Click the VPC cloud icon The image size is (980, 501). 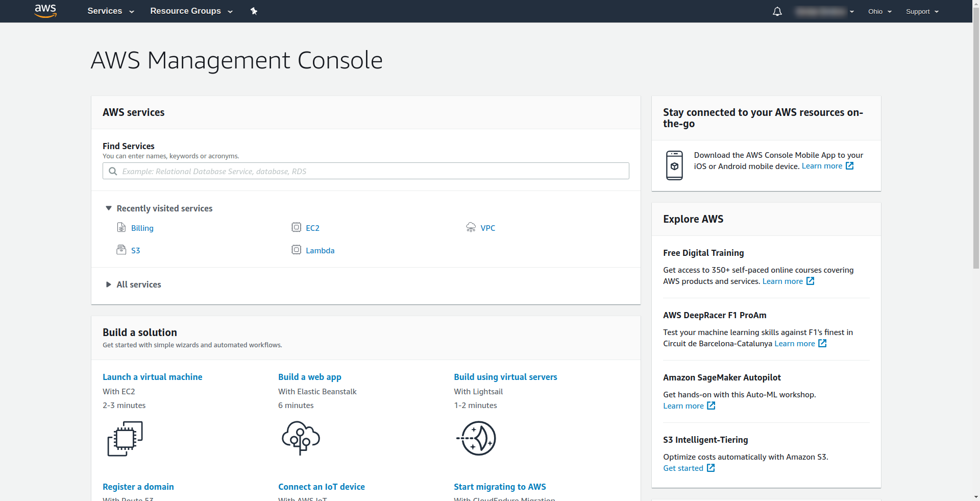(x=471, y=228)
